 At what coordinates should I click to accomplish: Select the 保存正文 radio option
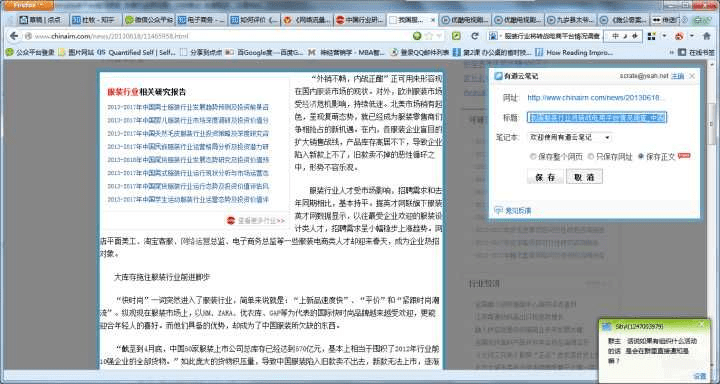[x=641, y=157]
